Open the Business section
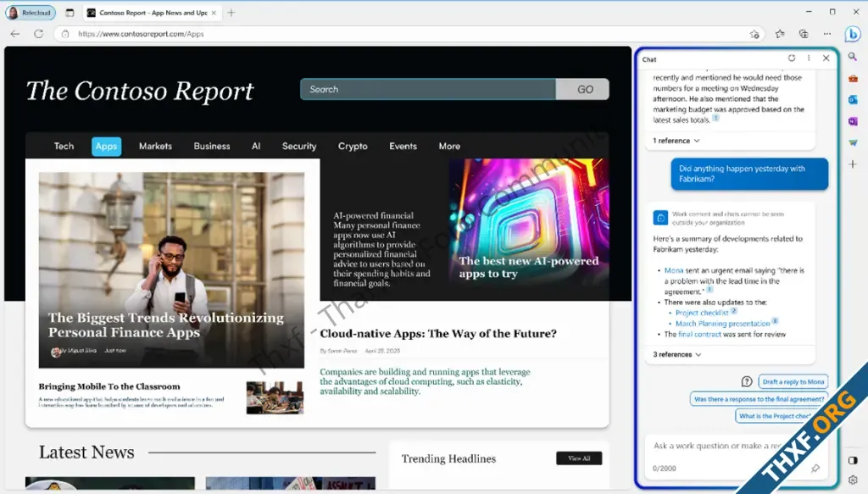 pos(212,146)
